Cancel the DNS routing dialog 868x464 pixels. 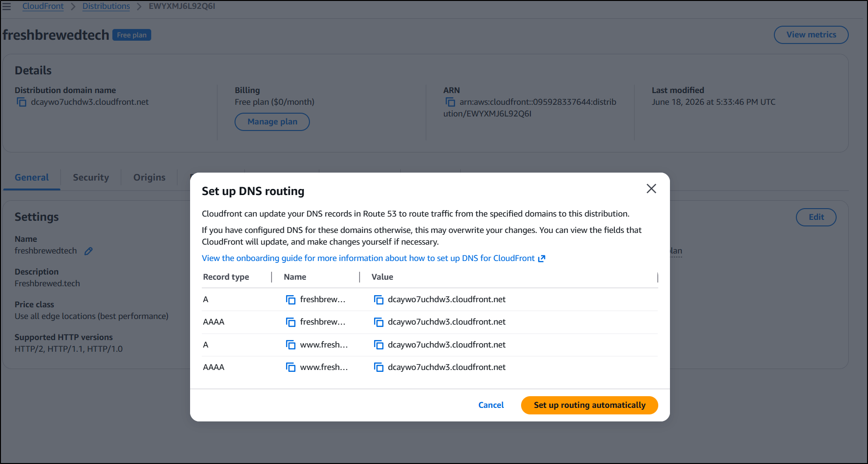[491, 405]
